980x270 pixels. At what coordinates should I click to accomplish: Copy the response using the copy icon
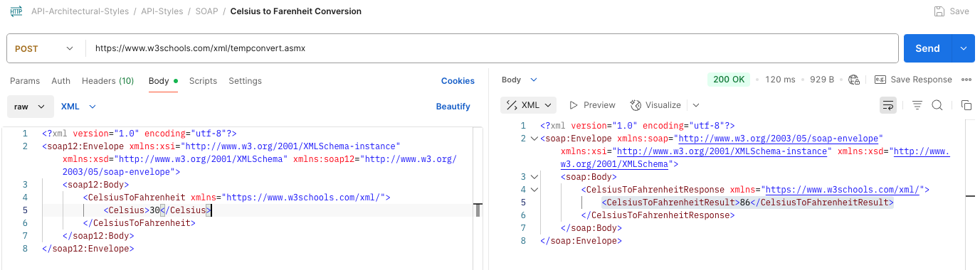click(x=966, y=105)
